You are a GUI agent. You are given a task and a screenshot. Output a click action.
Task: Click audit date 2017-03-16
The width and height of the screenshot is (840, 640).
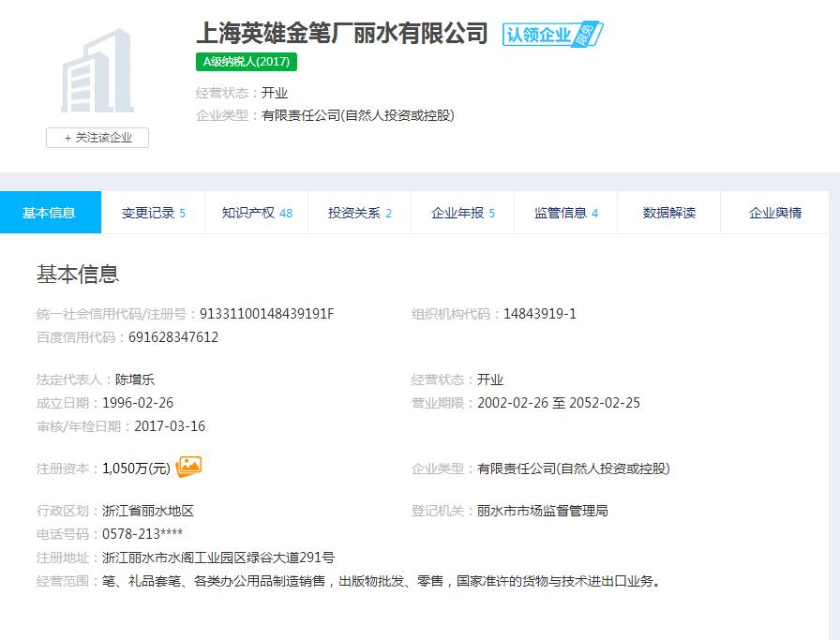pyautogui.click(x=170, y=426)
